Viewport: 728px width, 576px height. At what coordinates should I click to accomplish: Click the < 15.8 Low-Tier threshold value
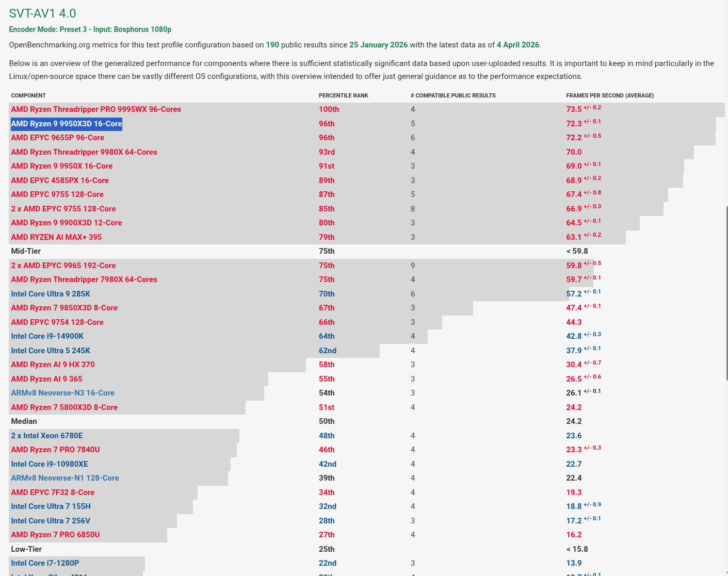pyautogui.click(x=577, y=549)
